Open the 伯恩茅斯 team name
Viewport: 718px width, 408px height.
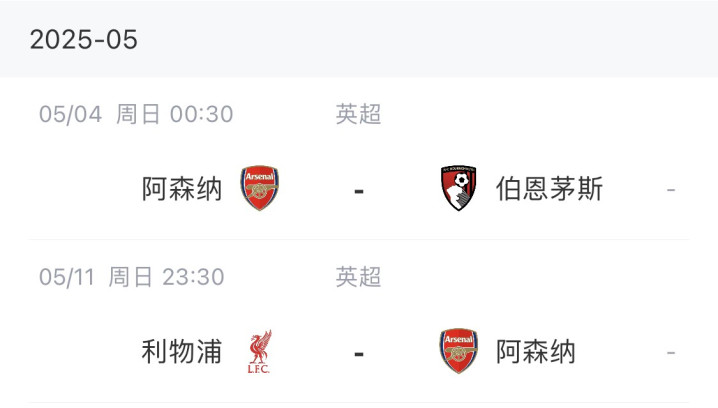coord(549,188)
